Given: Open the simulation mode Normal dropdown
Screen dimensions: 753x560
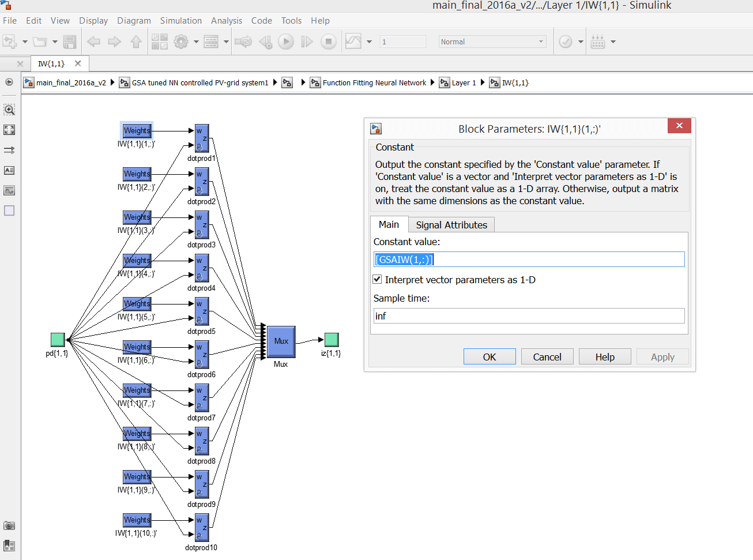Looking at the screenshot, I should coord(492,42).
